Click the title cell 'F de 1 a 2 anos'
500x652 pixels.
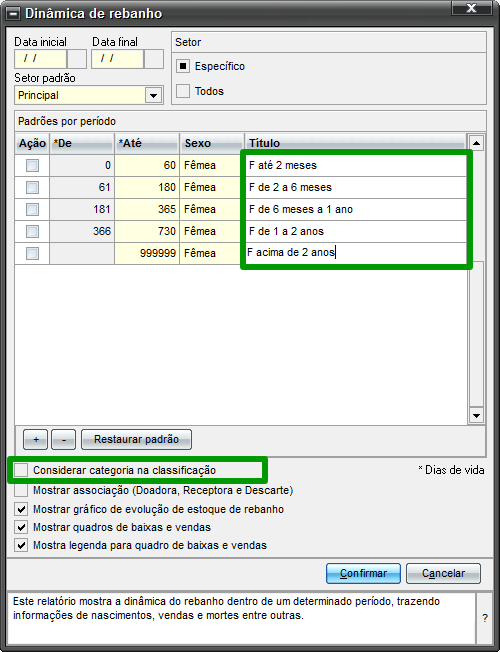356,232
